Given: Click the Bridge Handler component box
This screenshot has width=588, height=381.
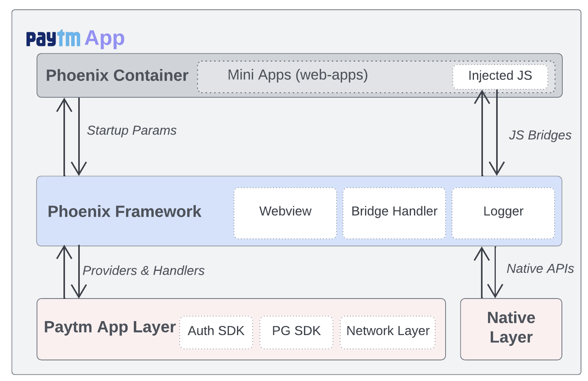Looking at the screenshot, I should (394, 213).
